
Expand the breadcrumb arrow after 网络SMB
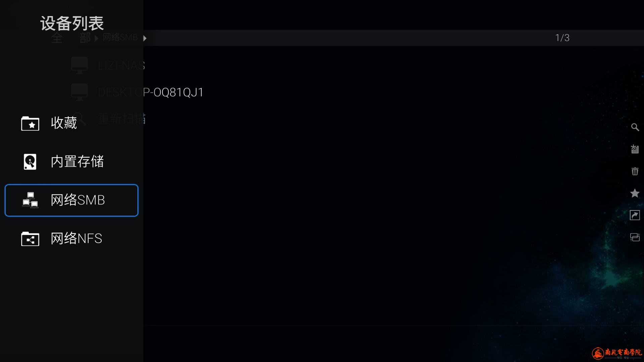(145, 38)
